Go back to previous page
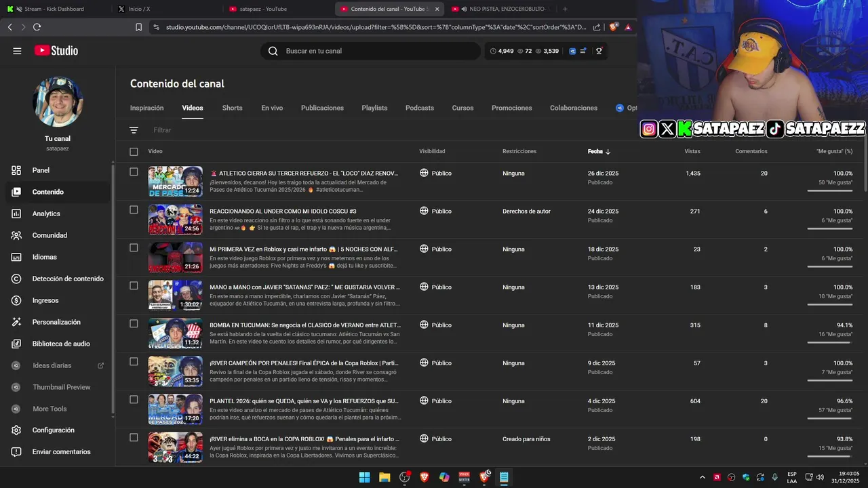Screen dimensions: 868x488 pyautogui.click(x=9, y=27)
